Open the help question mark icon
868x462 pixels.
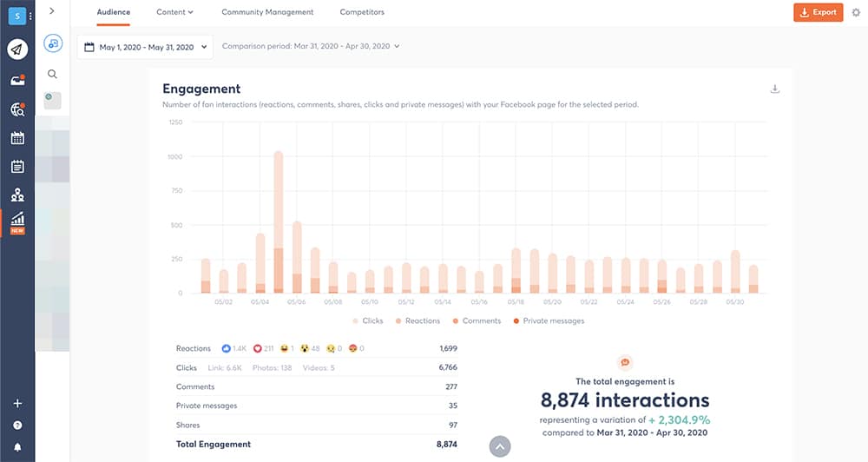click(x=17, y=426)
